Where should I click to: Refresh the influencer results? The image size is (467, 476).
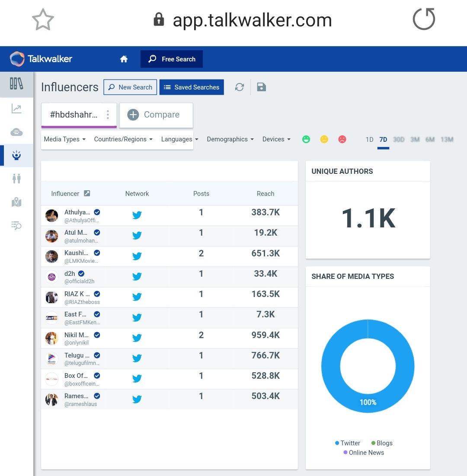[239, 87]
